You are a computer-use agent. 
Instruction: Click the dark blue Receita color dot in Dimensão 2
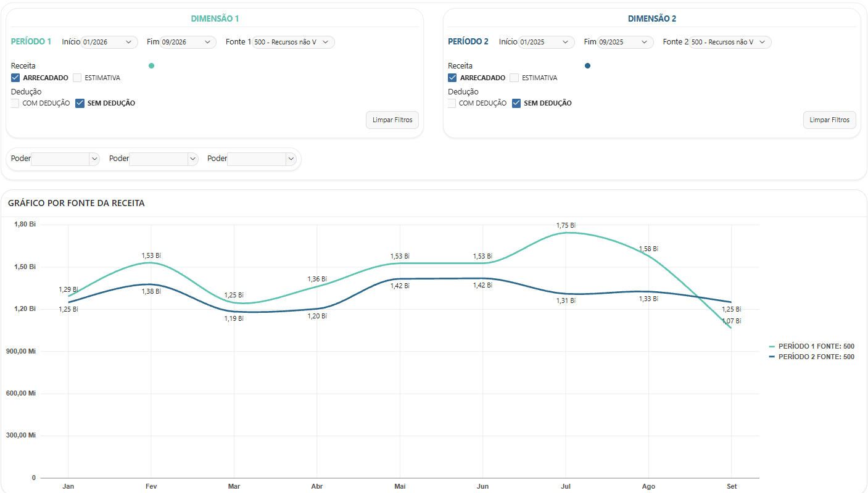coord(587,65)
